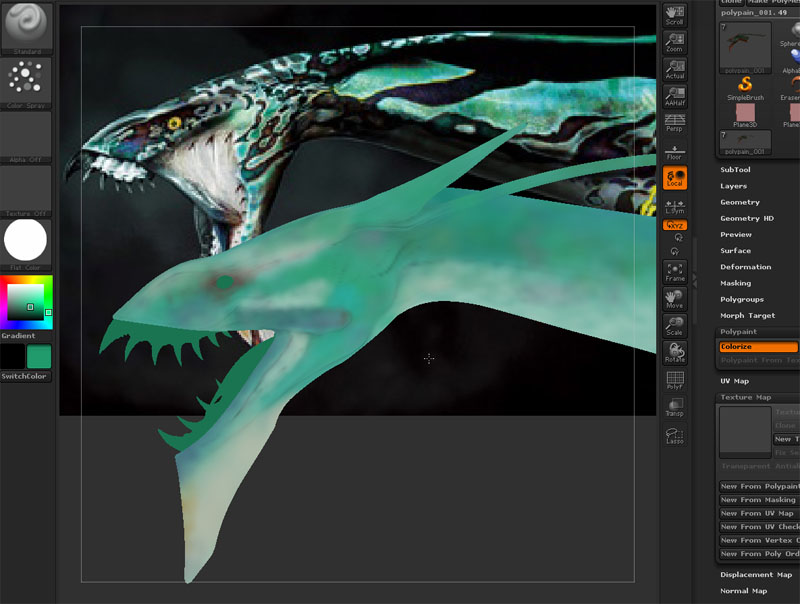
Task: Select the Rotate view tool
Action: point(674,353)
